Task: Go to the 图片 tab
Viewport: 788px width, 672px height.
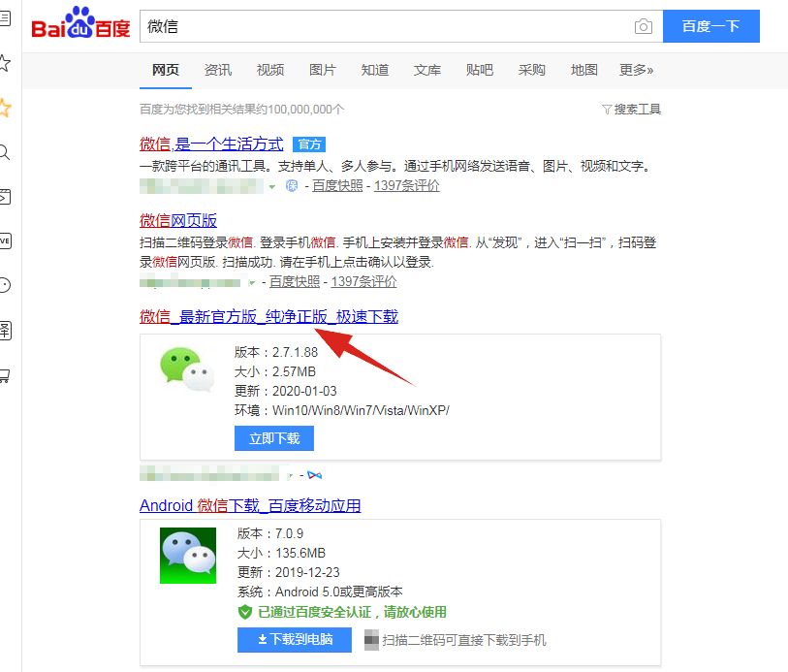Action: (322, 70)
